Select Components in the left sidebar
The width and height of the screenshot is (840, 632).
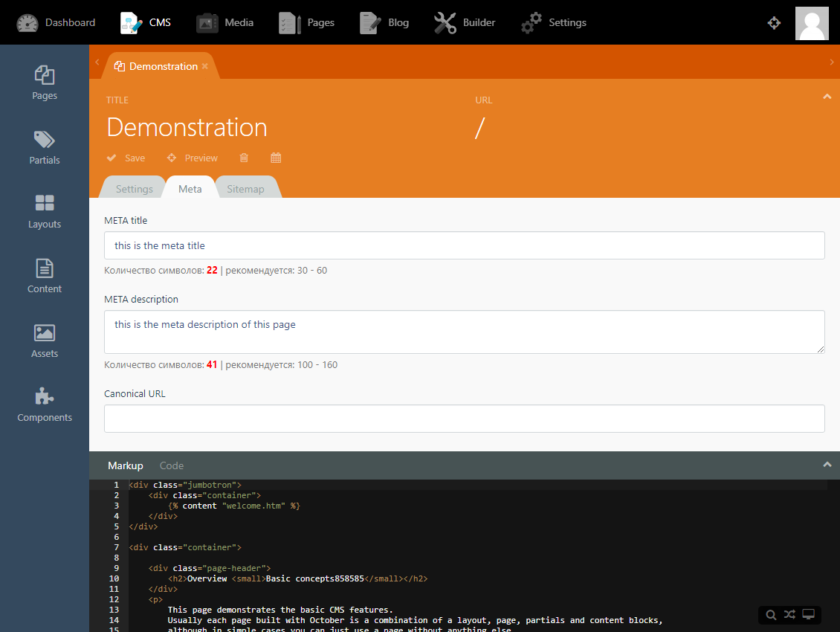coord(45,404)
